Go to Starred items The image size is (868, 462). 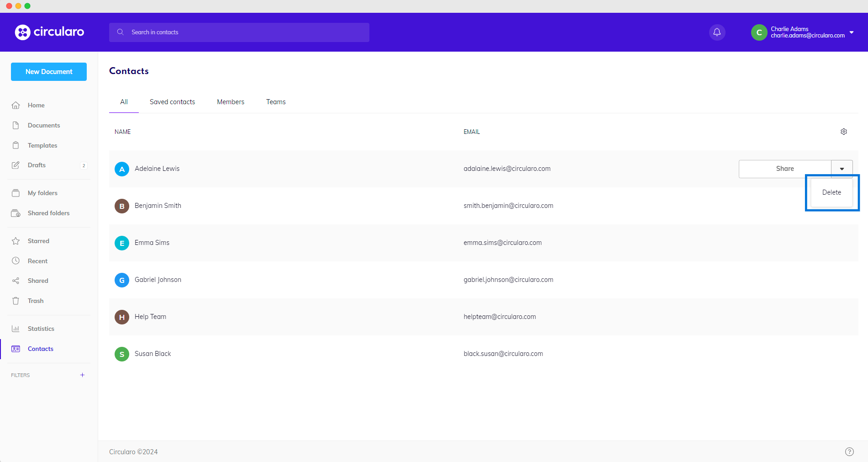pyautogui.click(x=38, y=241)
